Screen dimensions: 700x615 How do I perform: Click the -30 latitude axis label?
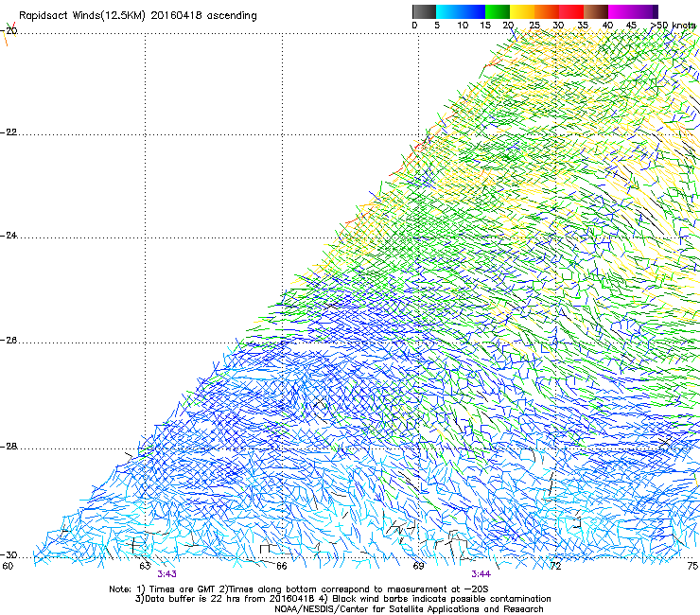click(9, 554)
